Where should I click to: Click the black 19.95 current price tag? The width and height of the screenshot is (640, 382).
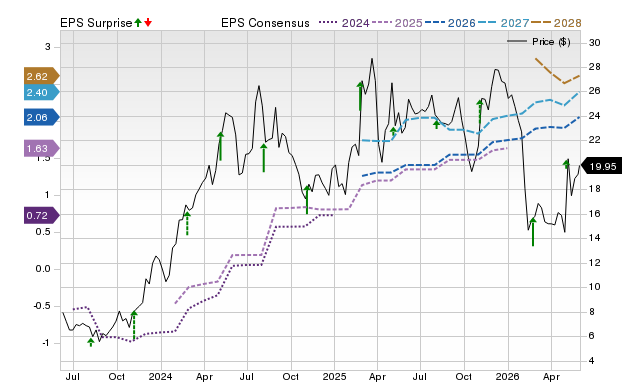click(601, 166)
